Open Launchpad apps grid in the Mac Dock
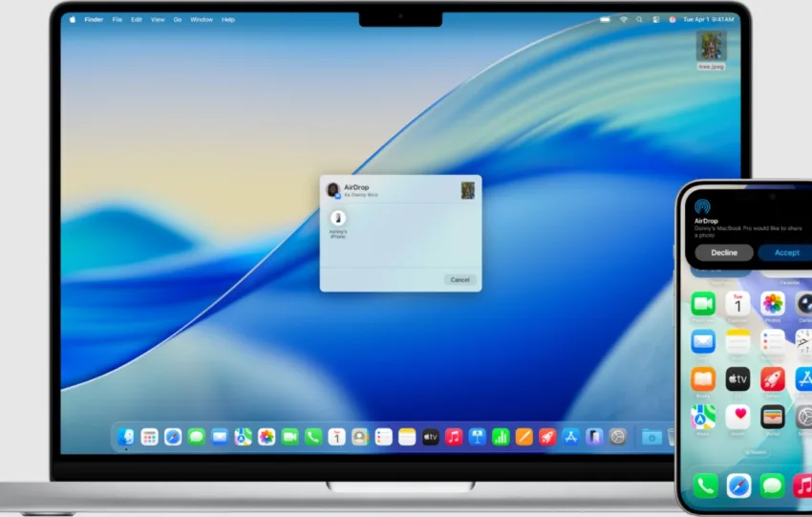This screenshot has height=517, width=812. click(149, 437)
